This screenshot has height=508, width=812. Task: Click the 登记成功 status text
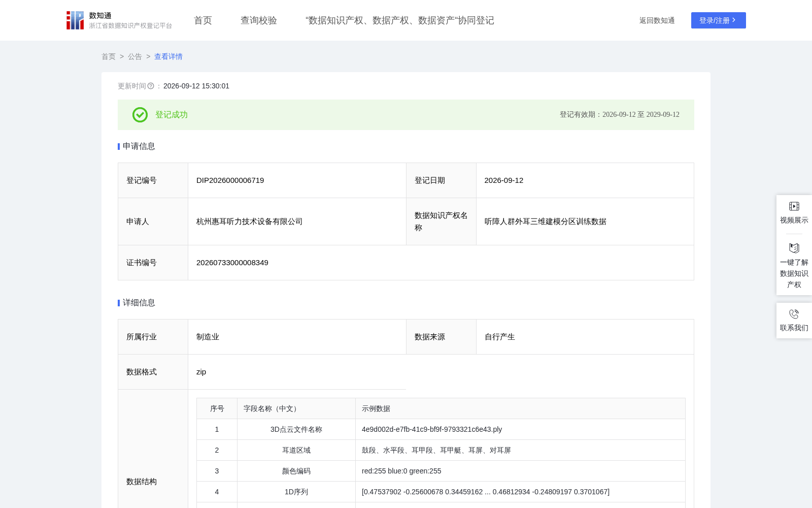(172, 115)
